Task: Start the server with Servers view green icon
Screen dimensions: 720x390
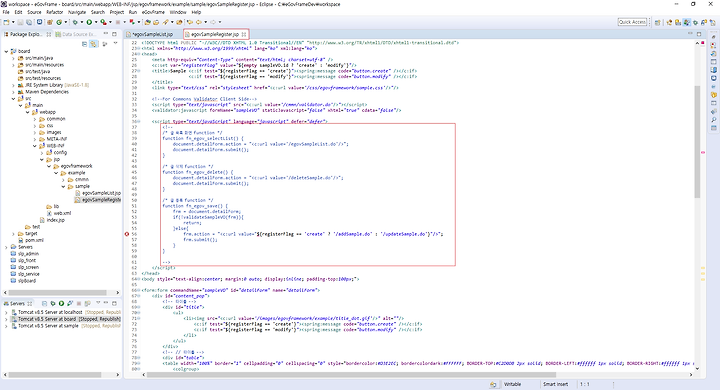Action: pos(61,303)
